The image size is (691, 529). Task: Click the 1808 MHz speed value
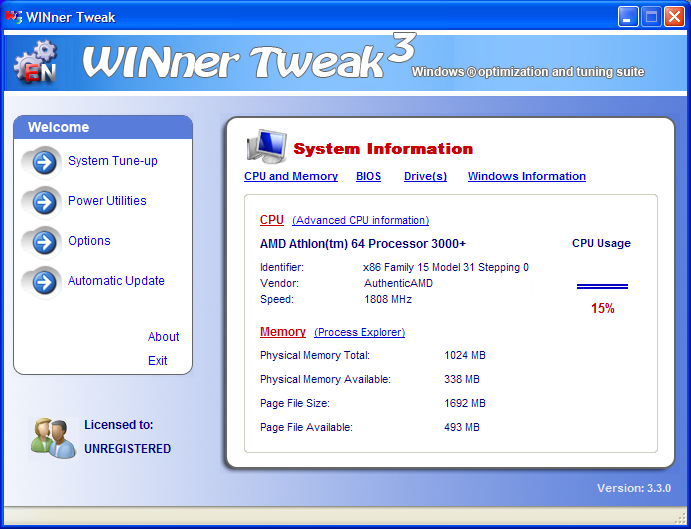click(x=388, y=300)
